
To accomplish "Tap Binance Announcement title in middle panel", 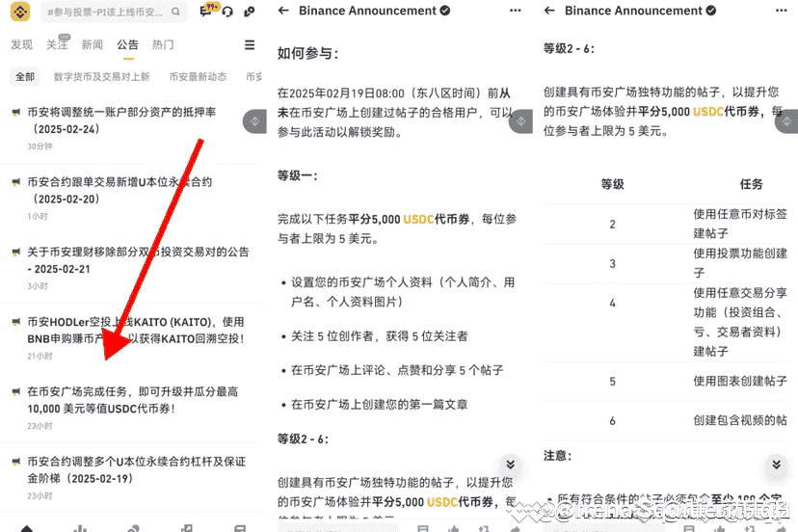I will click(x=367, y=11).
